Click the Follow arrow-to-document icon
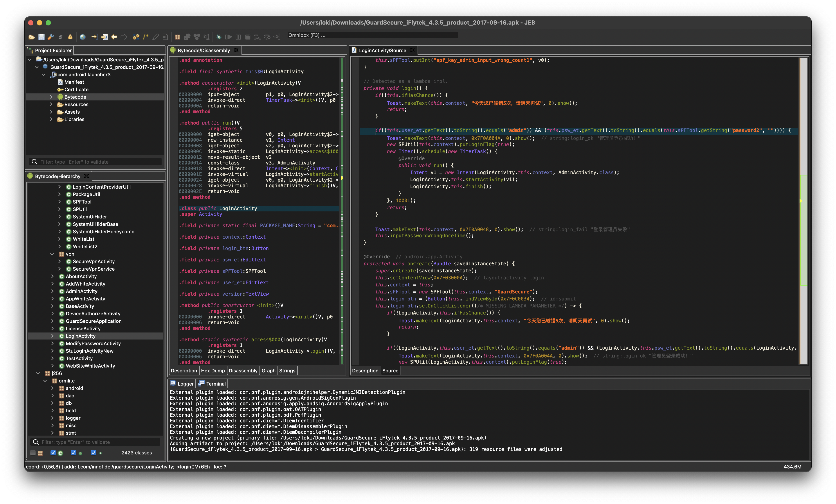 pos(104,37)
